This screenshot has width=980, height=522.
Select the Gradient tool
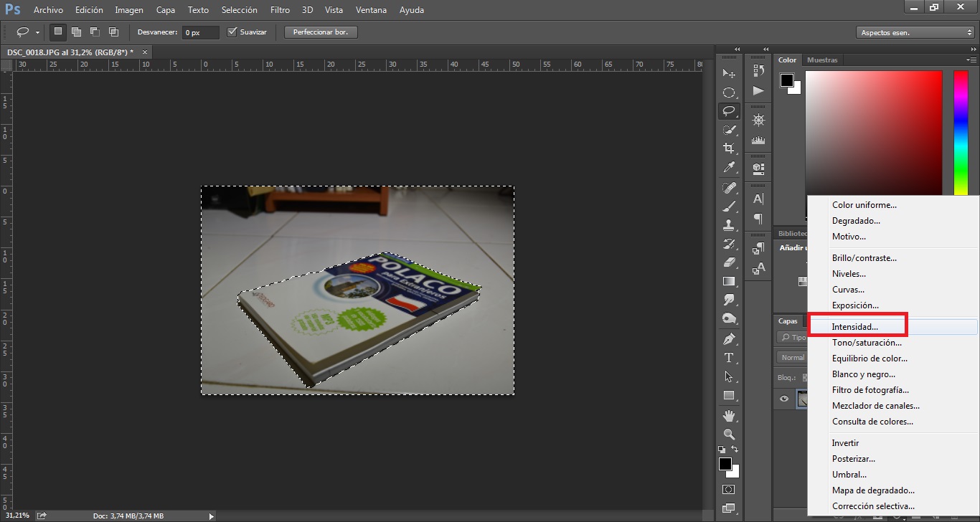pos(729,281)
